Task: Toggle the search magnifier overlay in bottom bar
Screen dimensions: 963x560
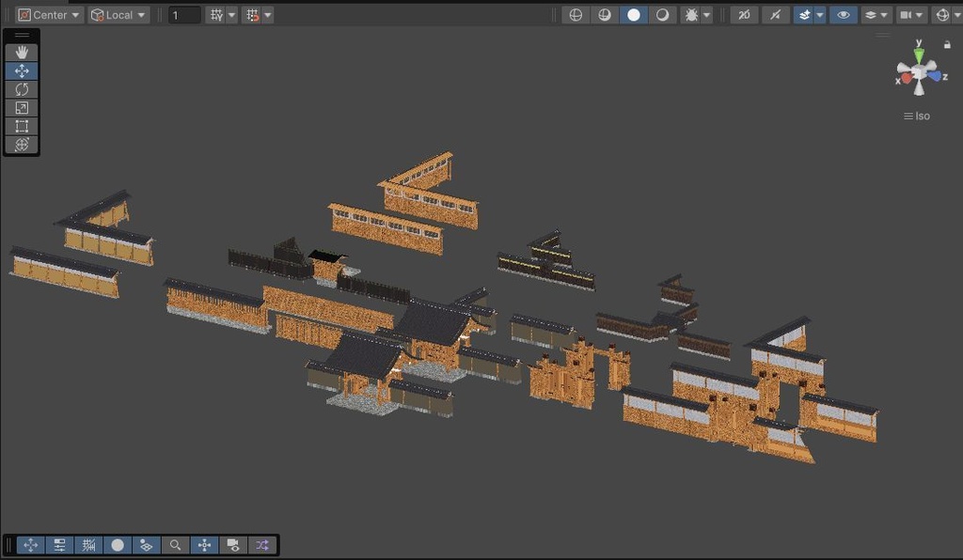Action: [175, 545]
